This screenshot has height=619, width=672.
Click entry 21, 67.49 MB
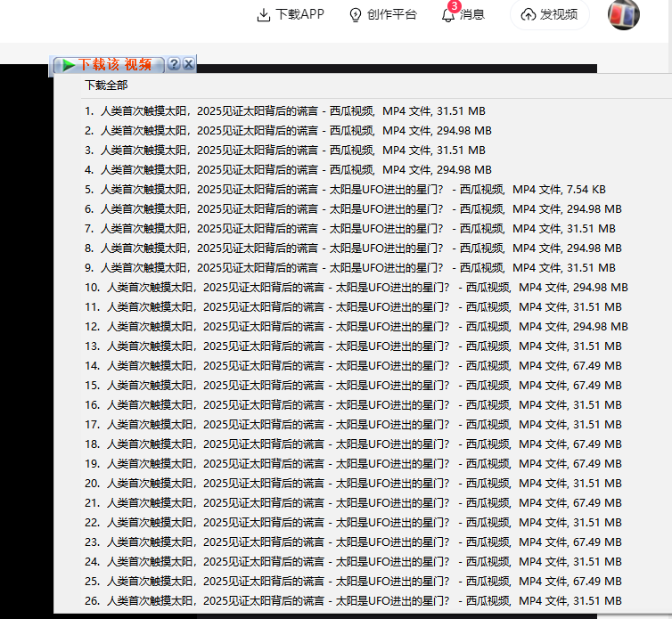353,503
